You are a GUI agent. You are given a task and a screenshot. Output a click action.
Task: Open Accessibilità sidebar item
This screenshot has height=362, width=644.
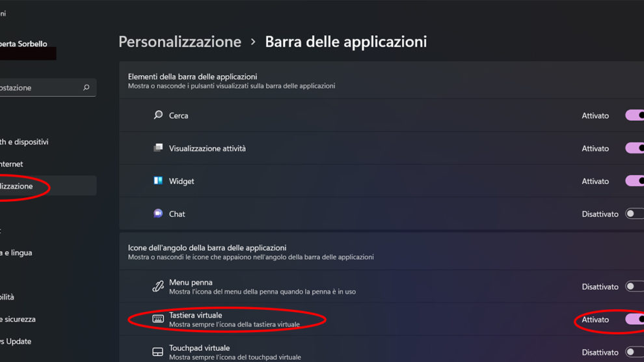[7, 297]
